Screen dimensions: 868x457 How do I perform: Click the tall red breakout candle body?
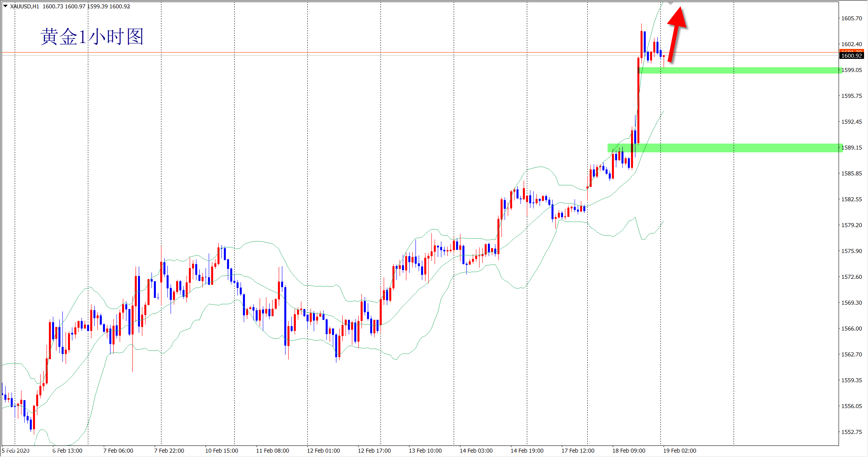[x=638, y=99]
